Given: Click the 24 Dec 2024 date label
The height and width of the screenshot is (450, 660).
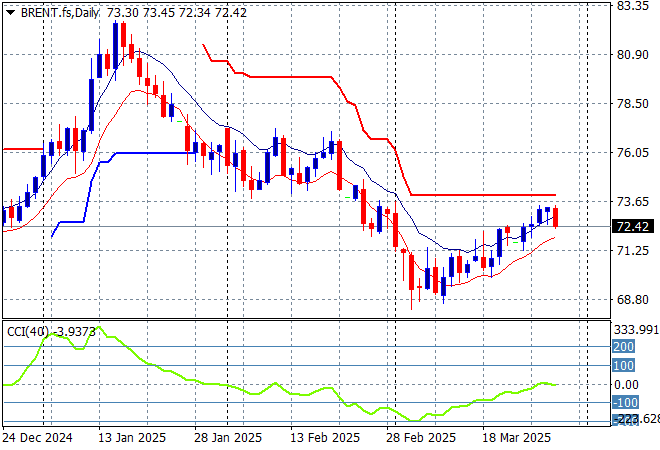Looking at the screenshot, I should pyautogui.click(x=37, y=438).
